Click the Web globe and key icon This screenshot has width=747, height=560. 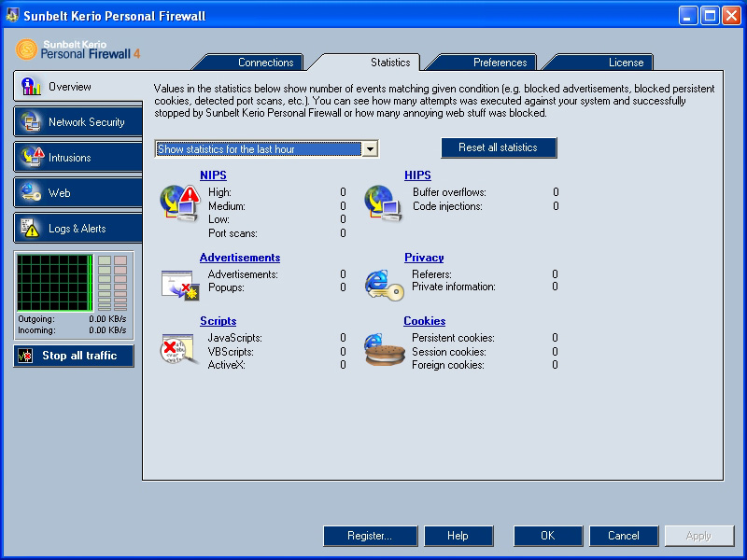[x=31, y=192]
